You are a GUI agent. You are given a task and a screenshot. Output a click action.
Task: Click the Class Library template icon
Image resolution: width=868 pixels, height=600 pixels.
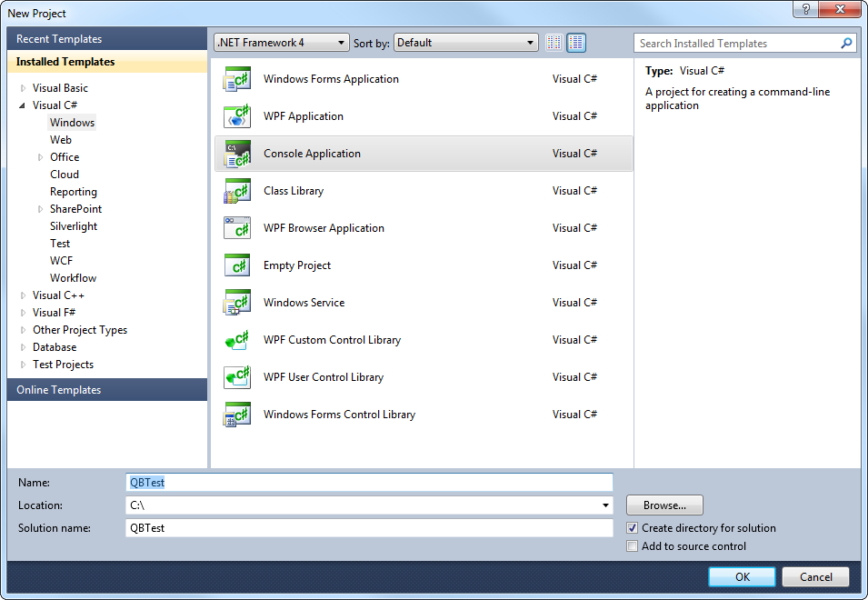click(x=236, y=192)
